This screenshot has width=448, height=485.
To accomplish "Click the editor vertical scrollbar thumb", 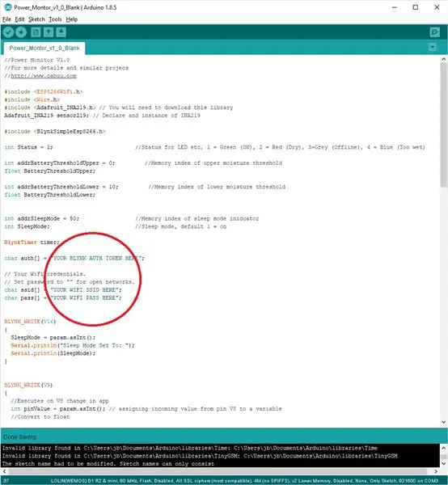I will (444, 124).
